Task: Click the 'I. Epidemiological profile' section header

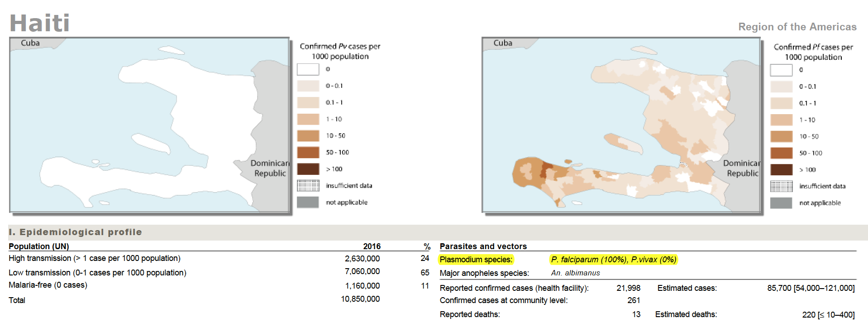Action: tap(75, 232)
